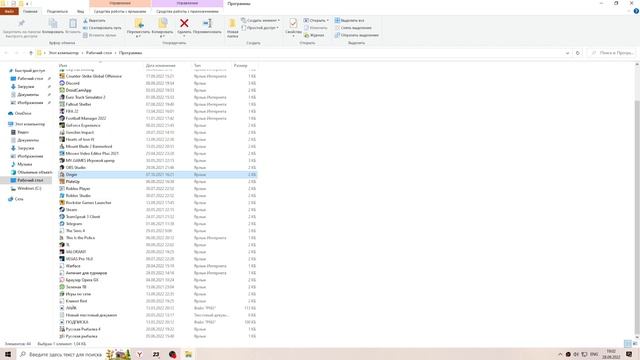Click the Copy to icon in ribbon
This screenshot has height=360, width=640.
(162, 24)
